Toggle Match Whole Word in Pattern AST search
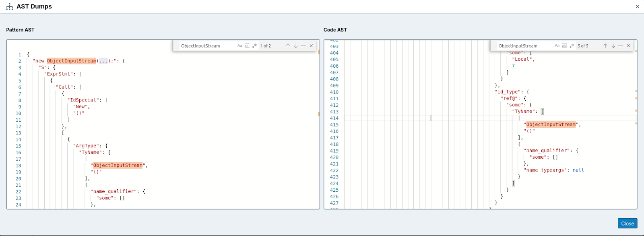The width and height of the screenshot is (644, 236). (247, 46)
